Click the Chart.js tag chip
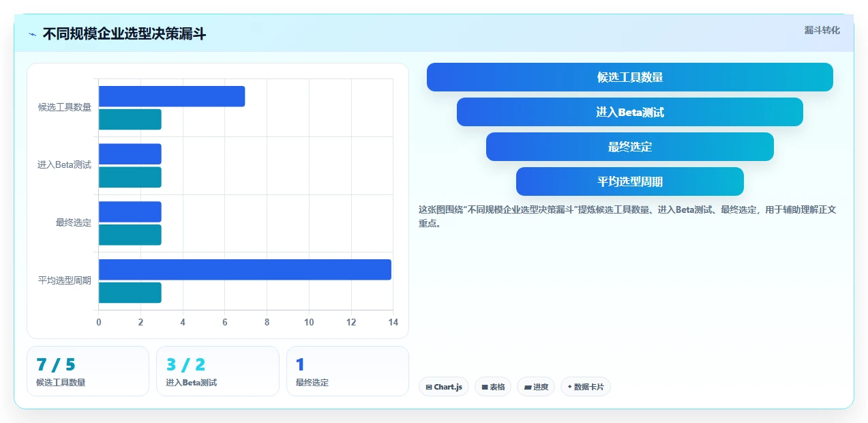The image size is (868, 423). pyautogui.click(x=444, y=387)
